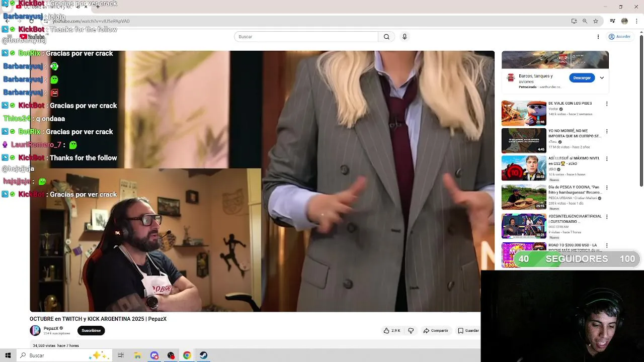Click the install/cast icon in address bar
Screen dimensions: 644x362
(574, 21)
